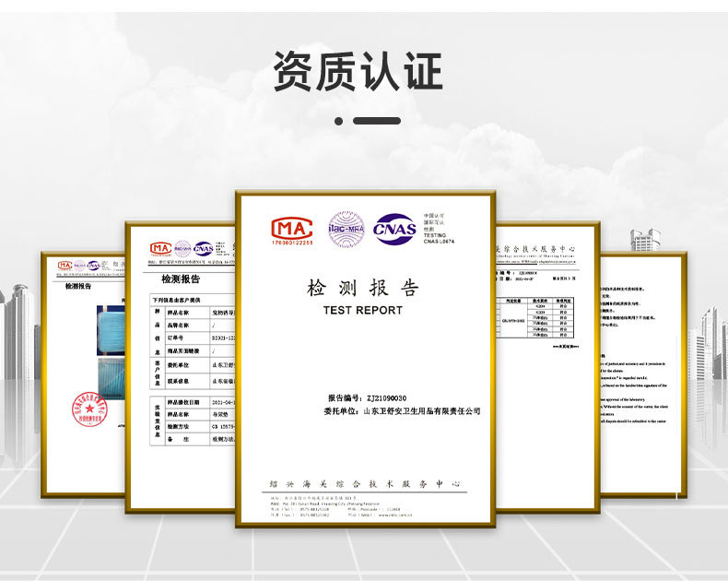Click the ilac-MRA logo on the center report
The width and height of the screenshot is (728, 581).
click(346, 229)
